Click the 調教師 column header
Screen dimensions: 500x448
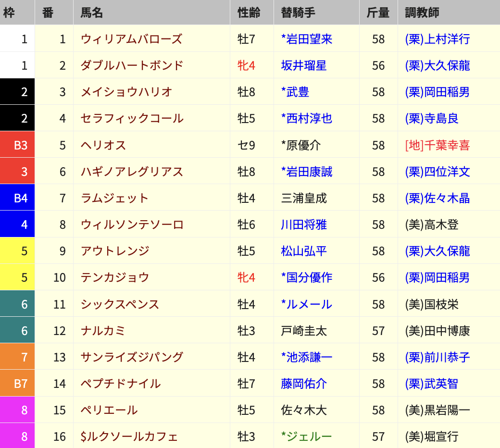point(422,12)
